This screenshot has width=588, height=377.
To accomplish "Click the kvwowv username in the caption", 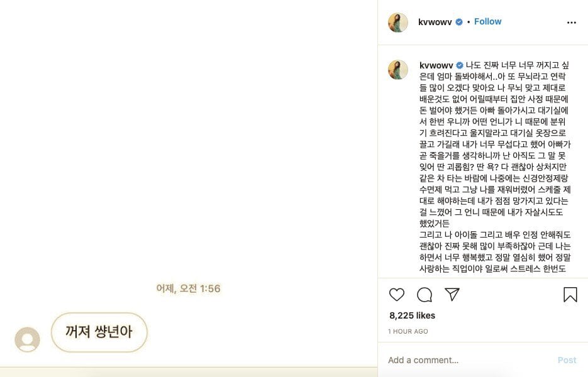I will (x=436, y=65).
